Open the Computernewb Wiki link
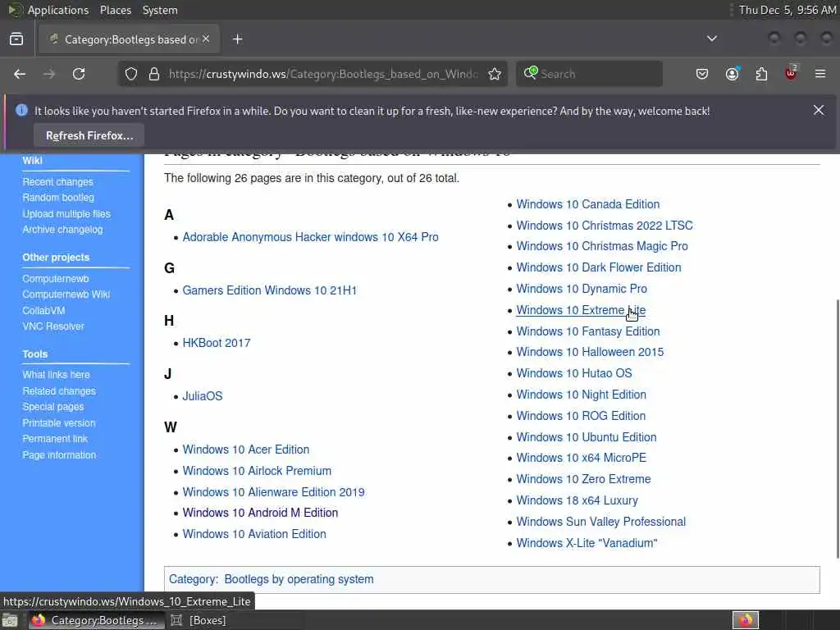 pos(66,294)
